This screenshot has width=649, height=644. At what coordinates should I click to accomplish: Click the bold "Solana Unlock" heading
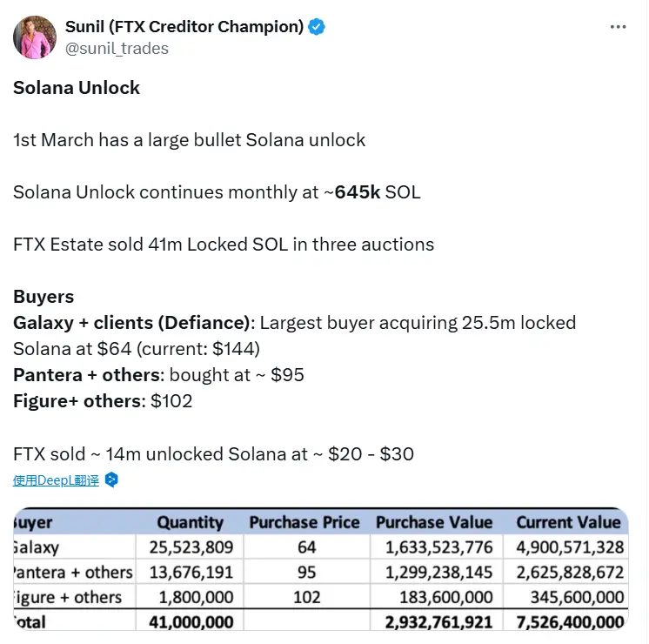coord(77,88)
